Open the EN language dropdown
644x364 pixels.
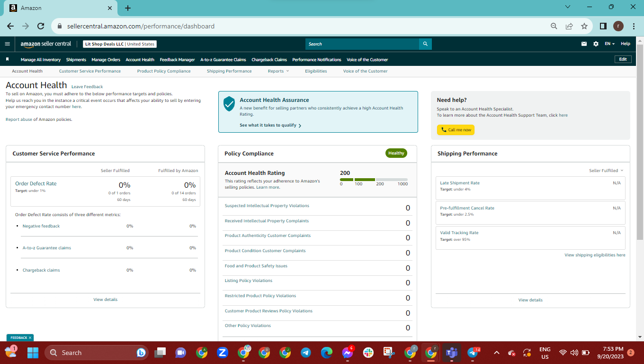click(609, 44)
